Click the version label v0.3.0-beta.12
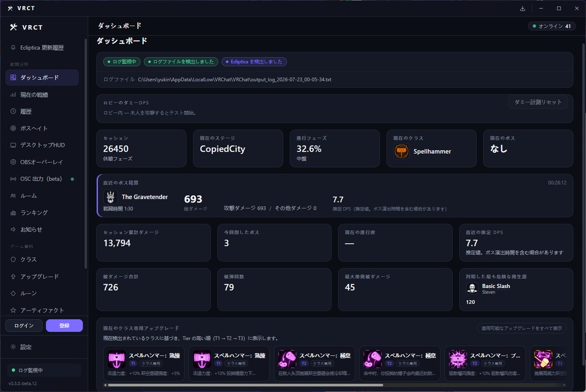Image resolution: width=586 pixels, height=392 pixels. (x=22, y=383)
